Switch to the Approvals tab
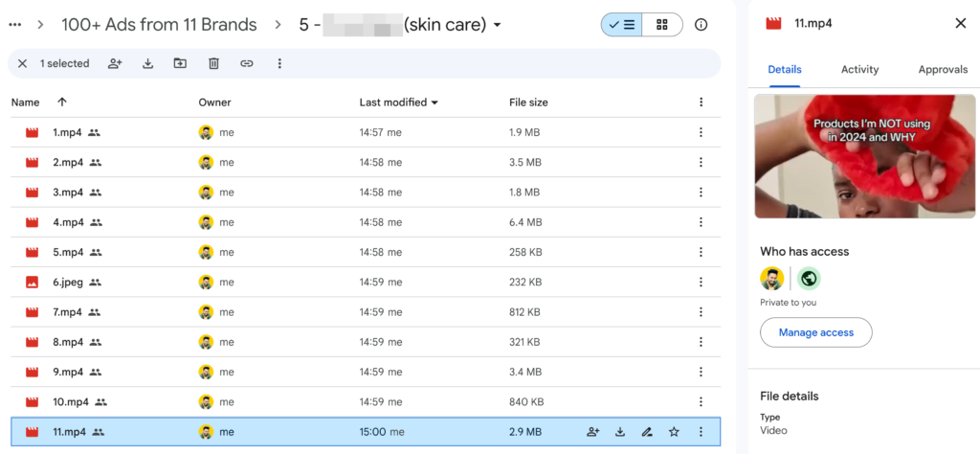The image size is (980, 454). [x=943, y=69]
